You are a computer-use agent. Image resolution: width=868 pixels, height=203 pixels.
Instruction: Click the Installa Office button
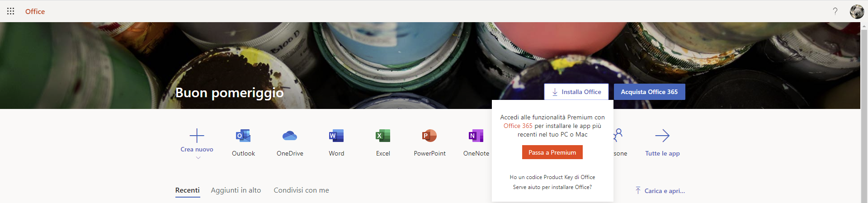pos(576,92)
